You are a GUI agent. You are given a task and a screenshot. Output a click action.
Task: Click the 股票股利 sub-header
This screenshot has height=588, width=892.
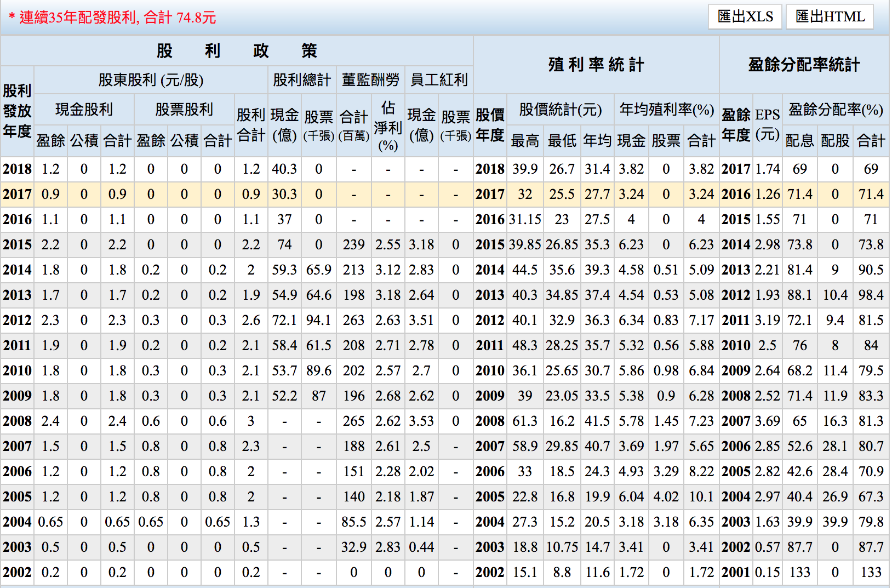click(184, 110)
